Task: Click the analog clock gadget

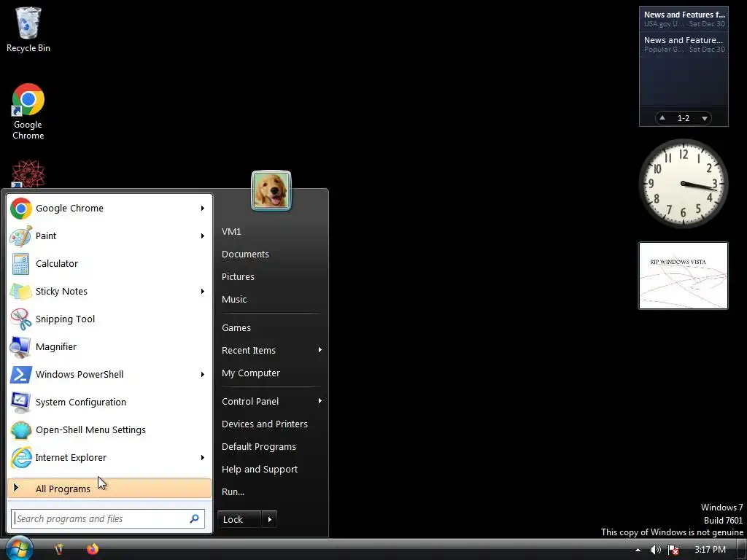Action: coord(683,183)
